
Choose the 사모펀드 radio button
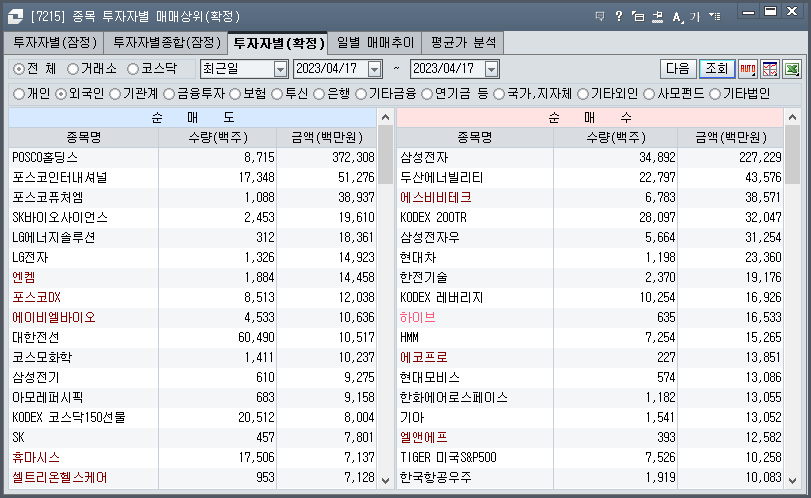click(x=649, y=94)
